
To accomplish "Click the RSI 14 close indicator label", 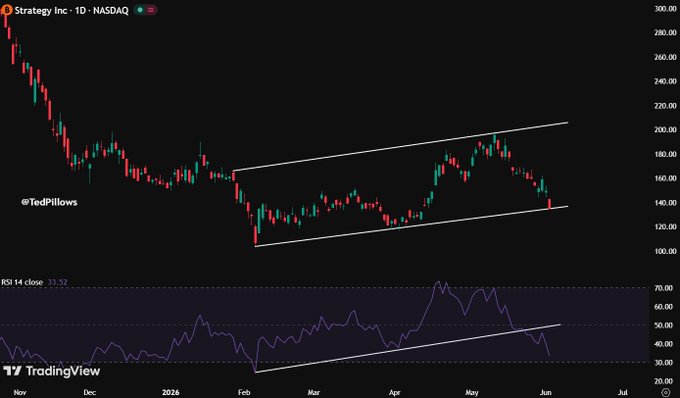I will pyautogui.click(x=22, y=282).
